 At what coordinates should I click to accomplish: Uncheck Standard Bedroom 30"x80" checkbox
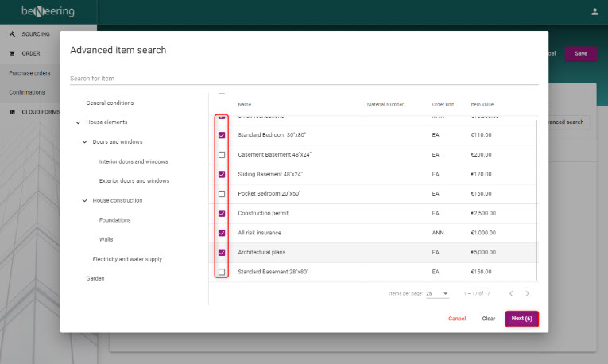(222, 135)
